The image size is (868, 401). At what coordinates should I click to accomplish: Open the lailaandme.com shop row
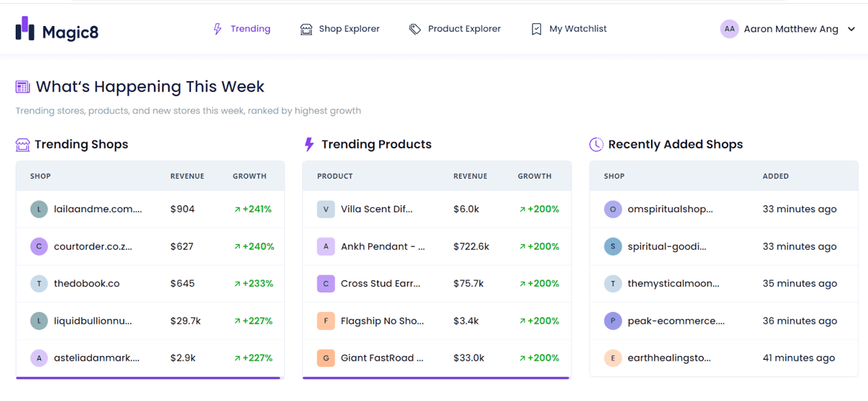[x=150, y=209]
